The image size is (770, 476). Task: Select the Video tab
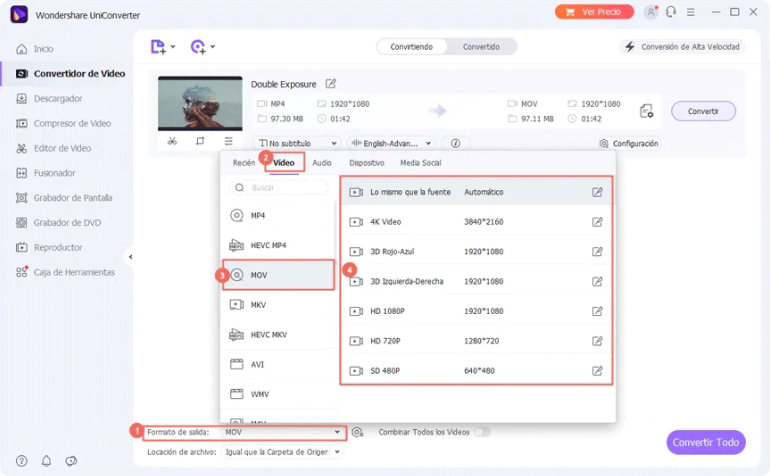(x=284, y=163)
